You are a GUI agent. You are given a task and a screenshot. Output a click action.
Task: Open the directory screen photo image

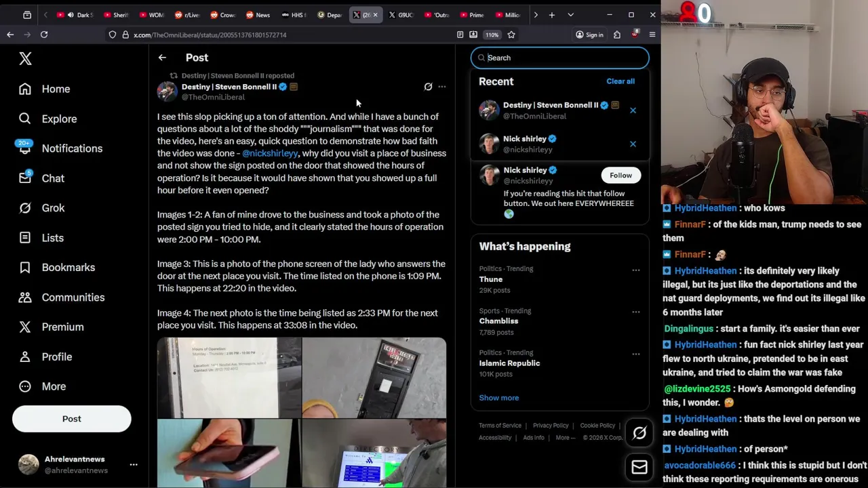pos(374,453)
